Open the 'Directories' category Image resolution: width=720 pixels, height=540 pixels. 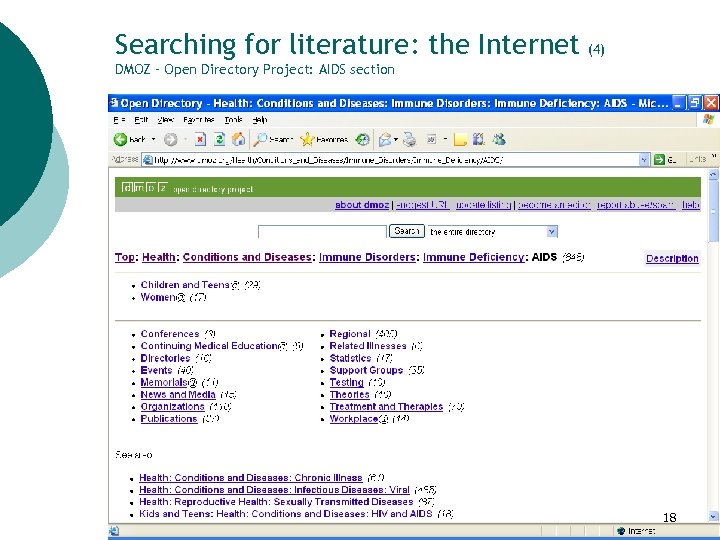[x=165, y=358]
